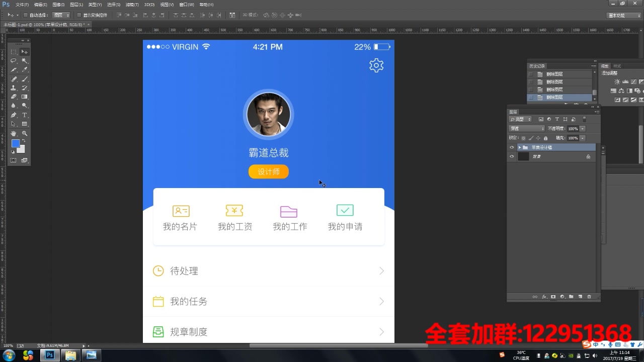Image resolution: width=644 pixels, height=362 pixels.
Task: Select the Rectangular Marquee tool
Action: point(14,52)
